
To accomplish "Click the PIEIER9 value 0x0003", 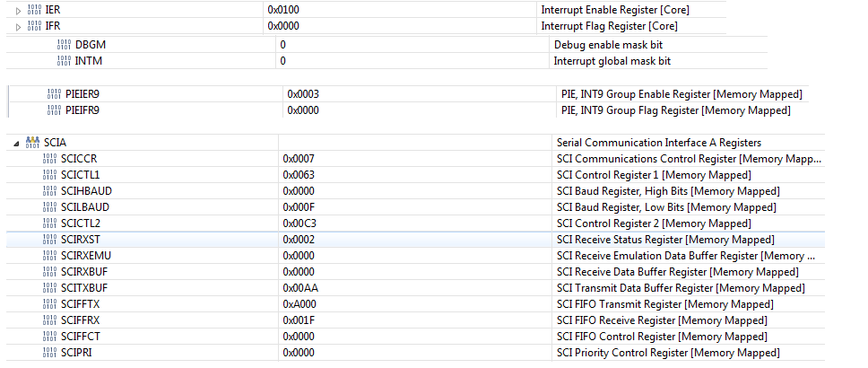I will coord(303,94).
